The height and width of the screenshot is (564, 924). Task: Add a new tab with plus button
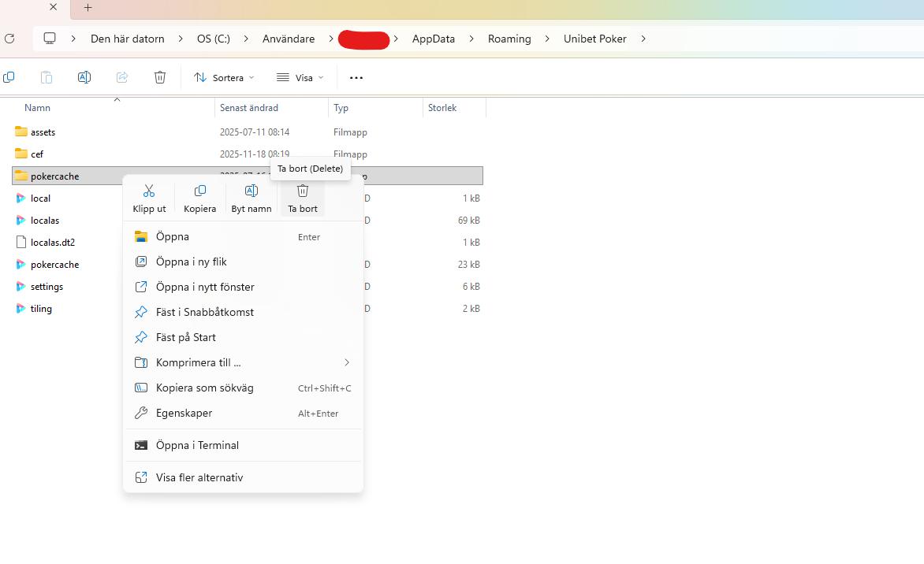(88, 8)
